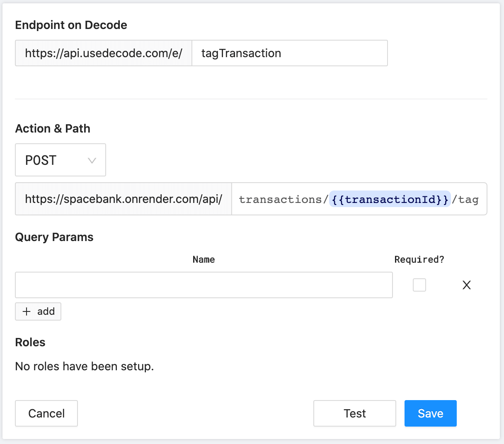Click the Roles section heading

(30, 342)
